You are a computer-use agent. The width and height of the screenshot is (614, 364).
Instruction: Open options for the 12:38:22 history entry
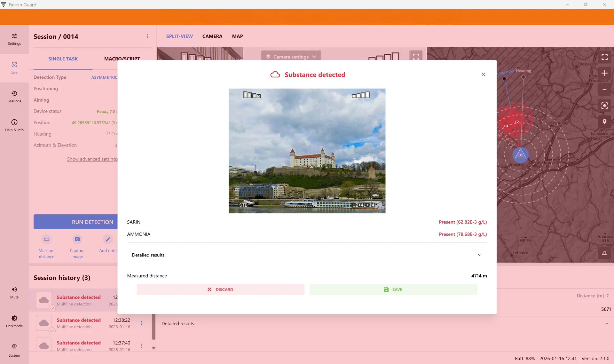142,323
